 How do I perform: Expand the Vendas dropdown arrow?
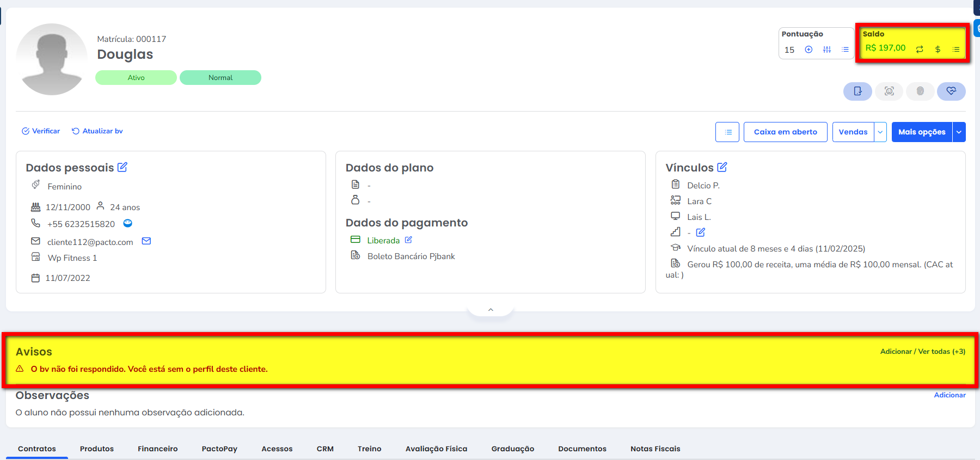880,132
